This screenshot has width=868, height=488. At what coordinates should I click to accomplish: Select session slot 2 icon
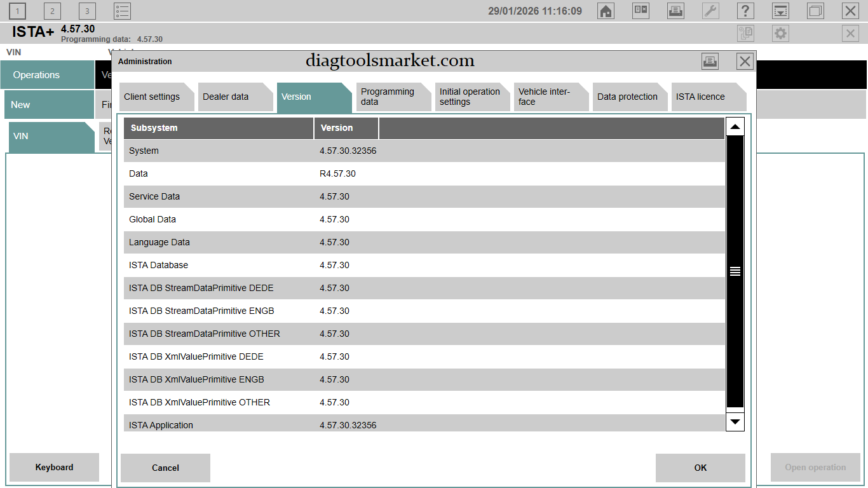52,11
